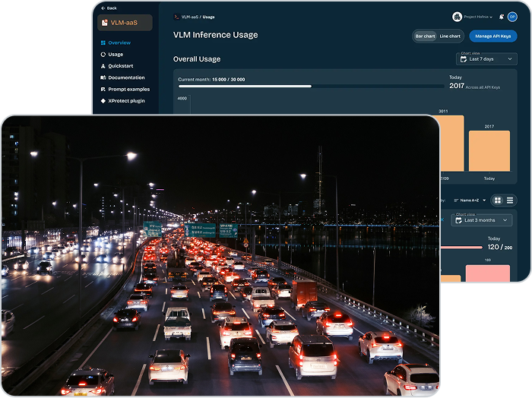Switch to Bar chart view
The image size is (532, 398).
pos(425,36)
